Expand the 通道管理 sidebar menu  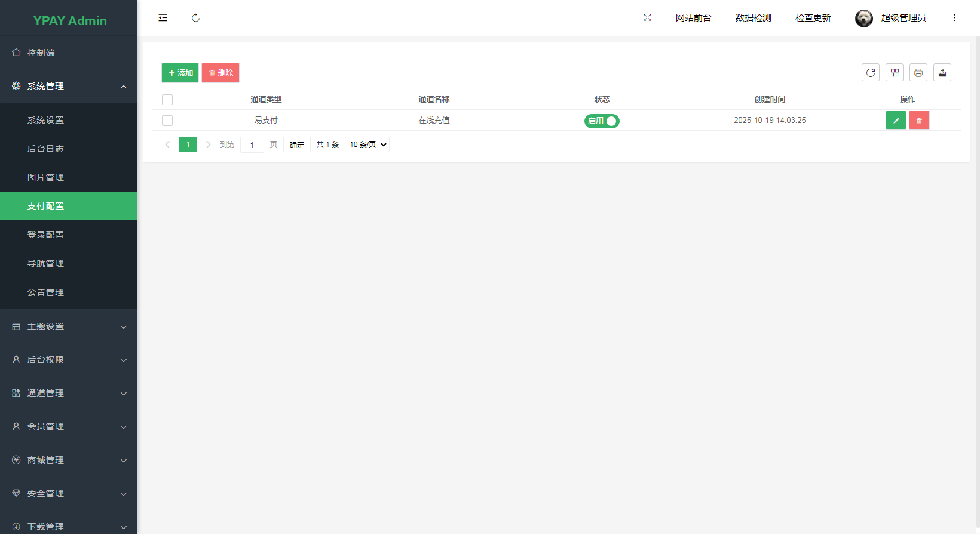pyautogui.click(x=69, y=394)
